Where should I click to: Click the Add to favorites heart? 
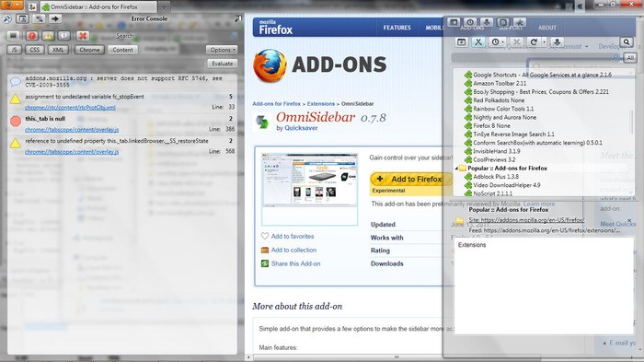pyautogui.click(x=265, y=236)
